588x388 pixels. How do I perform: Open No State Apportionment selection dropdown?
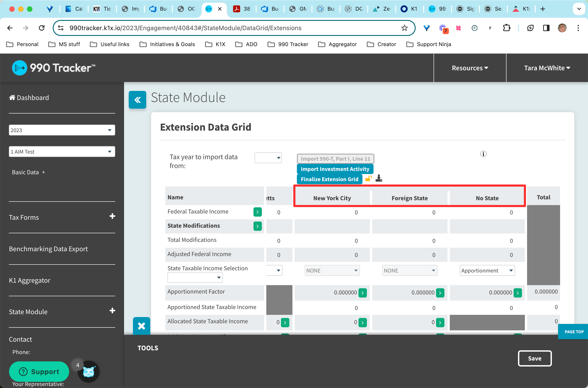coord(487,271)
